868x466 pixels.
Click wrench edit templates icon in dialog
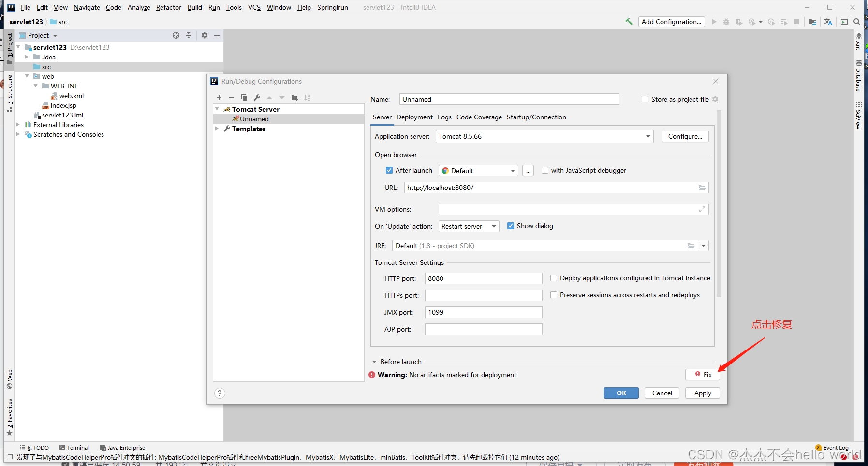(257, 98)
